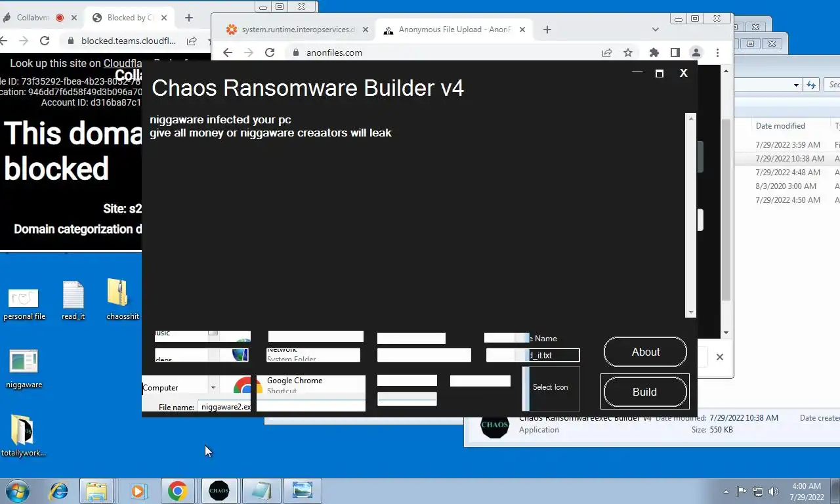
Task: Switch to the Blocked by Cloudflare tab
Action: tap(131, 18)
